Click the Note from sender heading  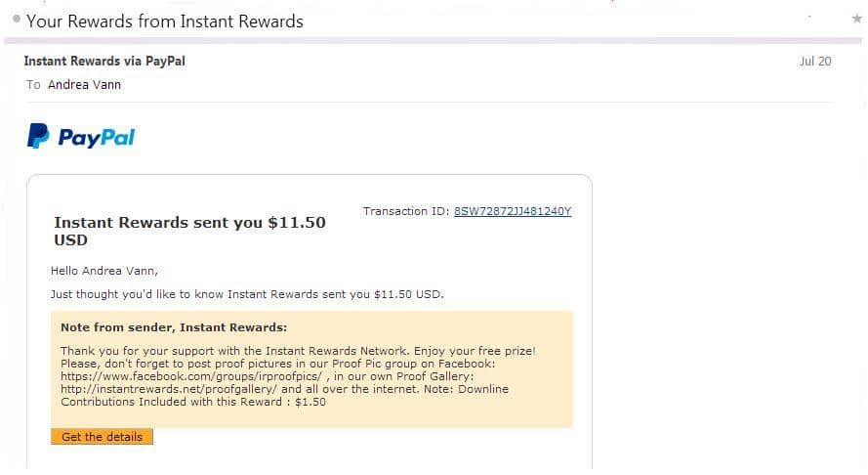pyautogui.click(x=174, y=327)
